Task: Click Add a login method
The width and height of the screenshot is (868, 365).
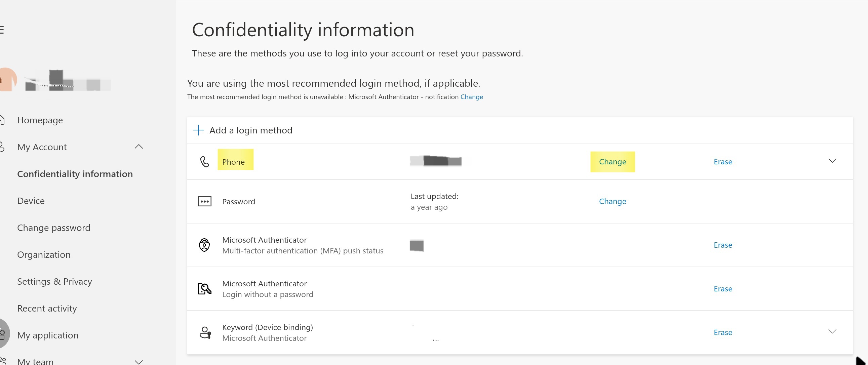Action: click(x=251, y=130)
